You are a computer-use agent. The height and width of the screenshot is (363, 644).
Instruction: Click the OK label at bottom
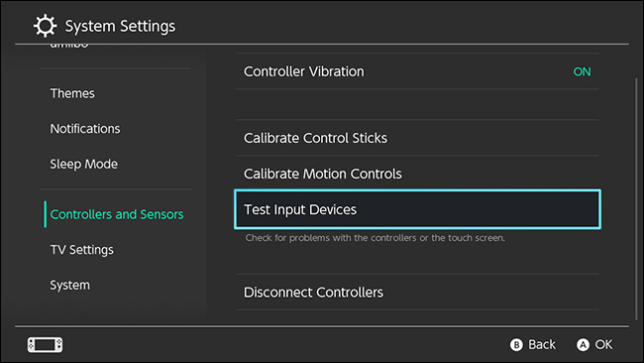[603, 344]
